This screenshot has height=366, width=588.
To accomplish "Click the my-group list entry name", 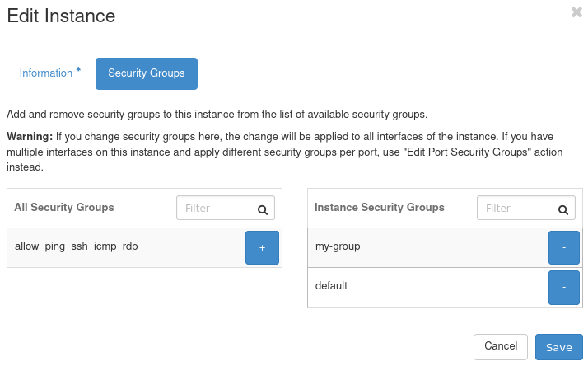I will click(x=338, y=246).
